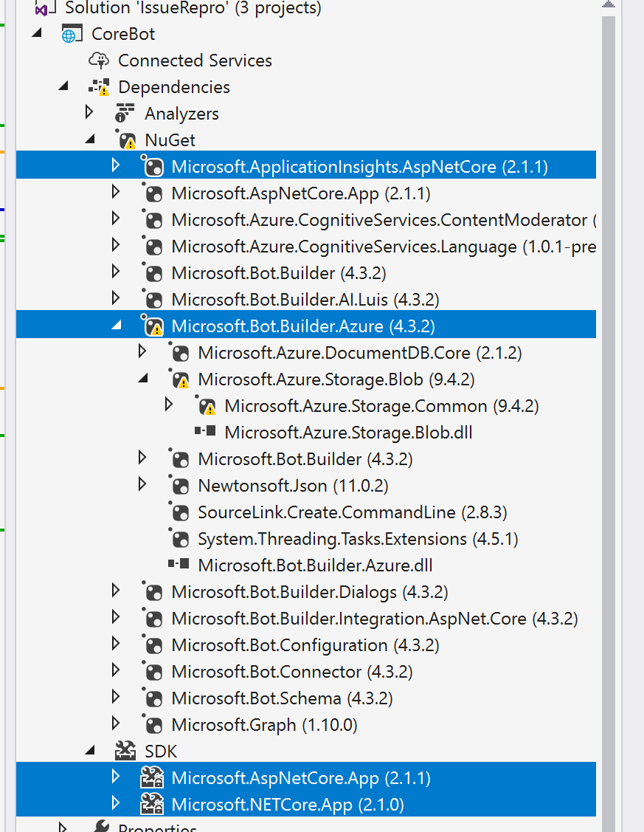Expand Microsoft.ApplicationInsights.AspNetCore package

116,165
